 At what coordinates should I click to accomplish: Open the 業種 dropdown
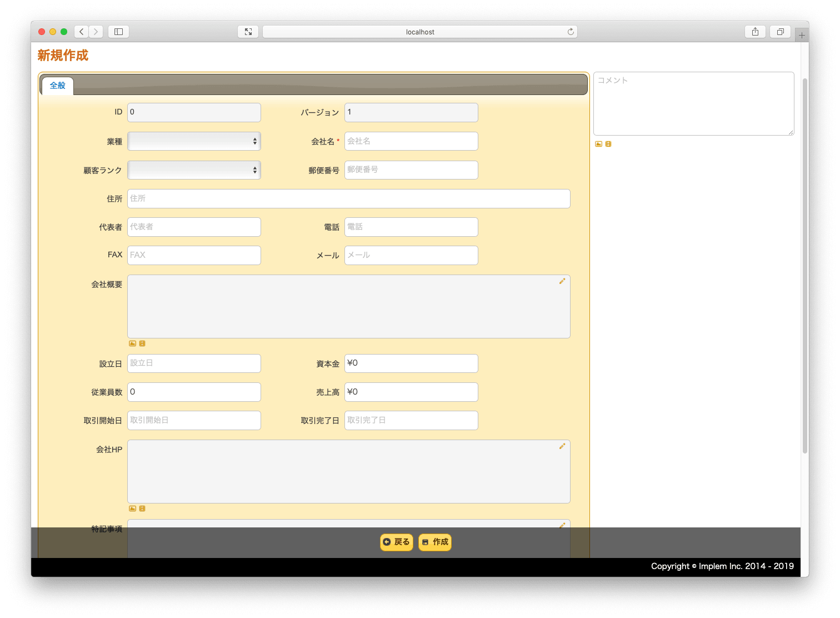194,141
